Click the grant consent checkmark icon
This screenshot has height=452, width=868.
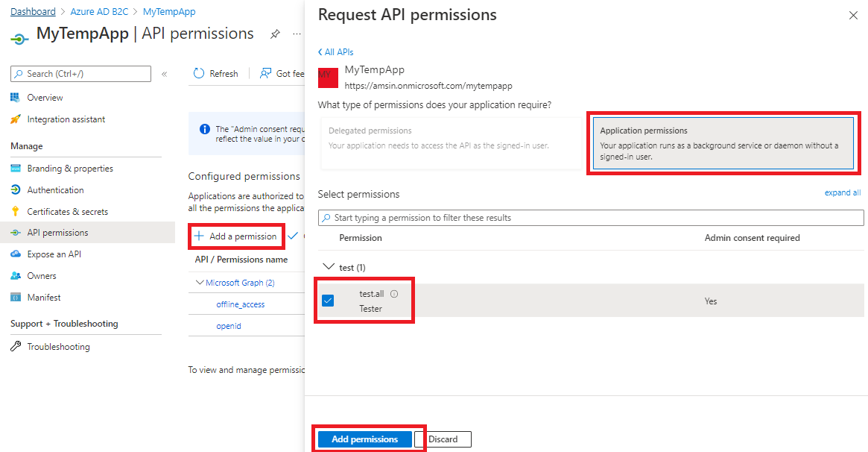coord(293,236)
